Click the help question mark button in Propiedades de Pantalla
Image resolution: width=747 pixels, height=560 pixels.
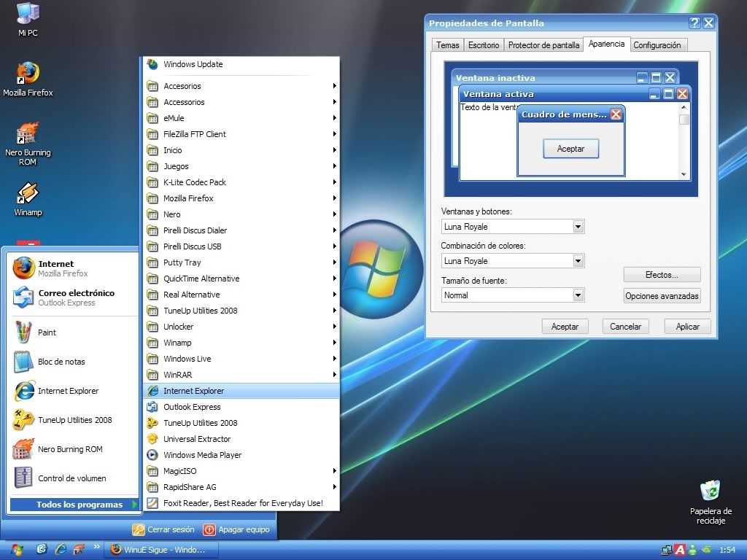pyautogui.click(x=694, y=23)
